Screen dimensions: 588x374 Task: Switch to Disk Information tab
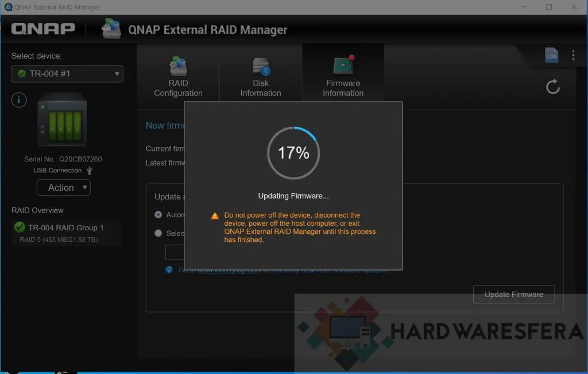[261, 77]
